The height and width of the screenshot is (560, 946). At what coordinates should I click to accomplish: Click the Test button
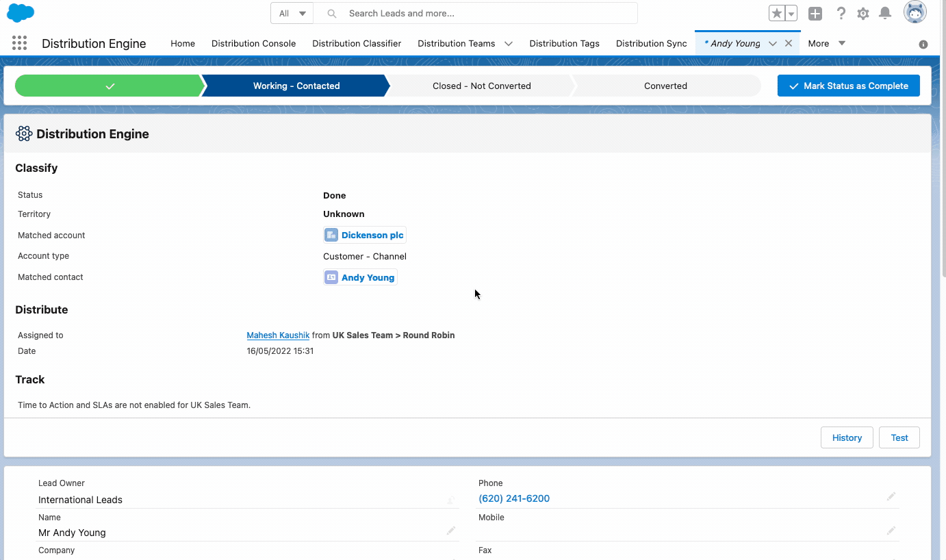[899, 437]
